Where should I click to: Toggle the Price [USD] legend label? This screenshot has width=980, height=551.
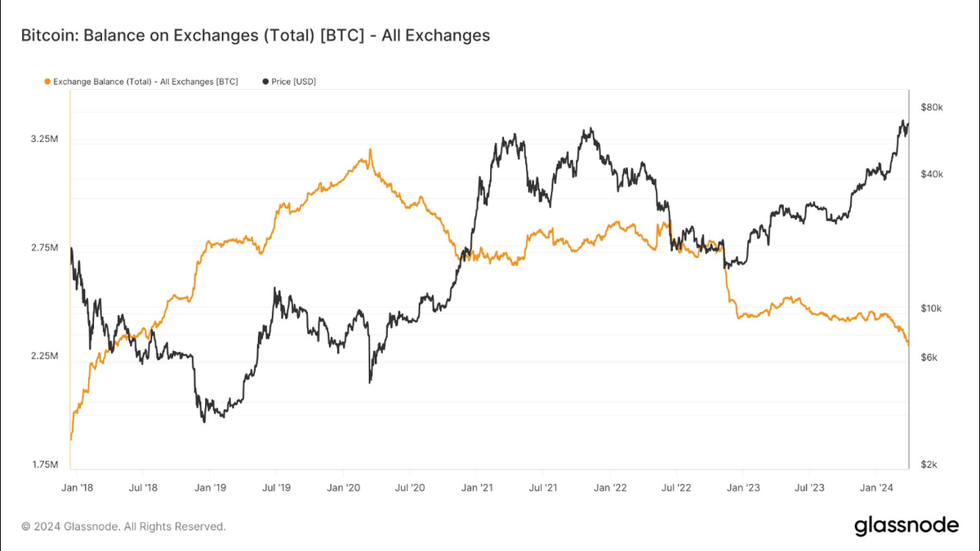pyautogui.click(x=294, y=82)
